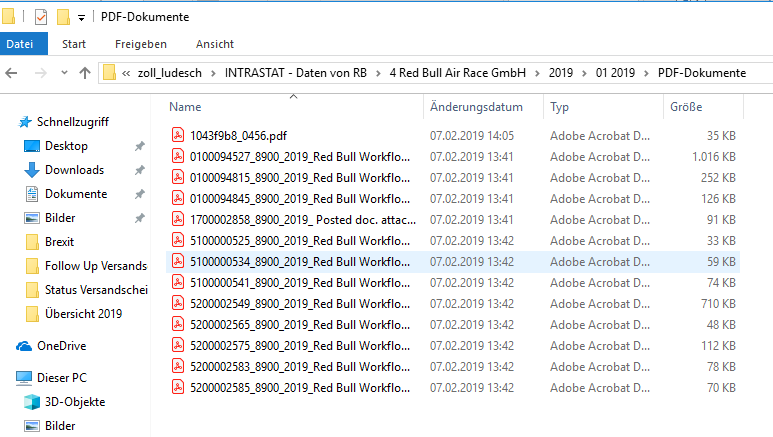The width and height of the screenshot is (773, 437).
Task: Expand hidden path chevrons in address bar
Action: coord(126,73)
